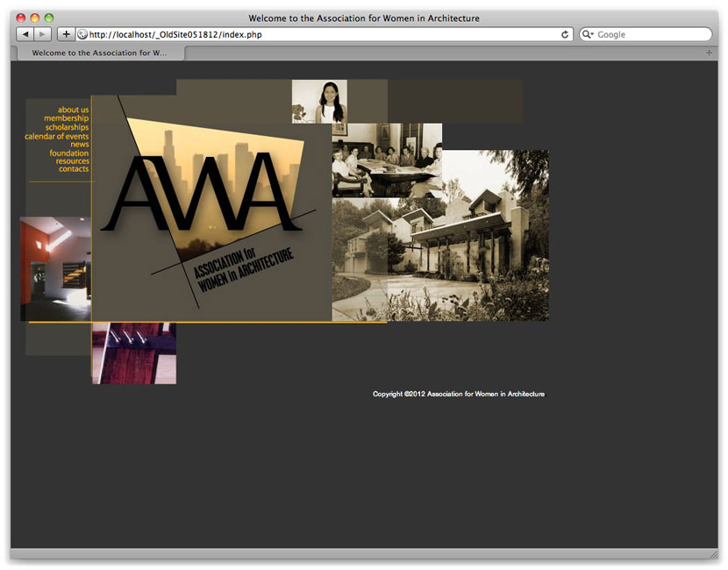Image resolution: width=728 pixels, height=570 pixels.
Task: Click the 'ASSOCIATION for WOMEN in ARCHITECTURE' logo text
Action: [244, 270]
